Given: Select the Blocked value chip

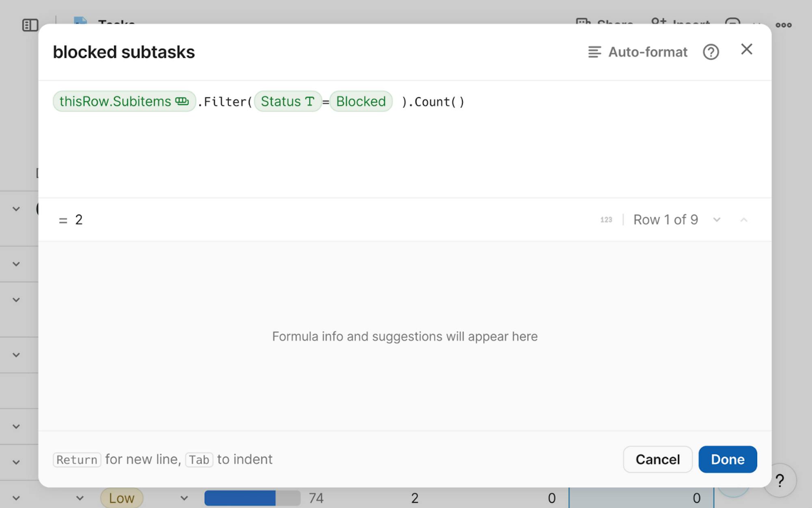Looking at the screenshot, I should tap(361, 101).
